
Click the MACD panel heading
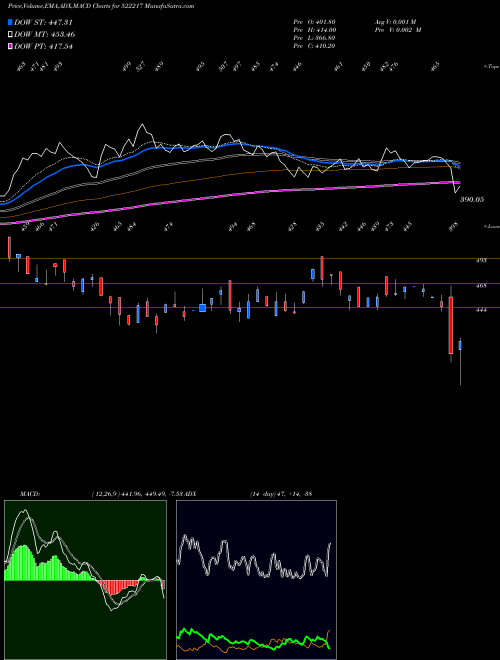click(29, 494)
